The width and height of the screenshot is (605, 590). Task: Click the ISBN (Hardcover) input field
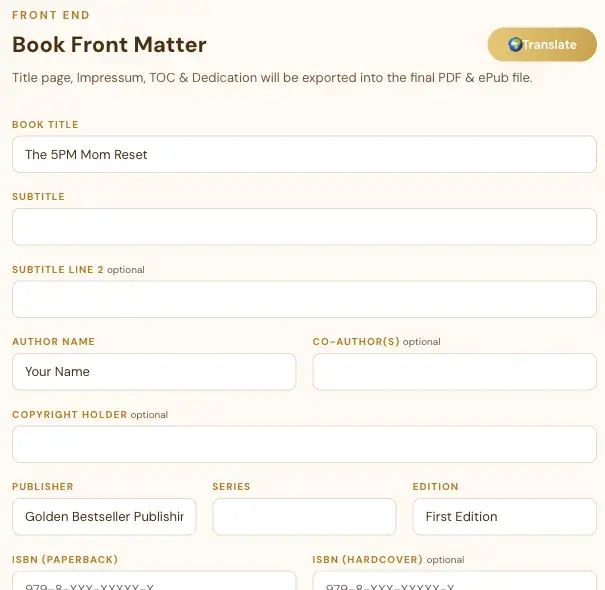click(455, 581)
